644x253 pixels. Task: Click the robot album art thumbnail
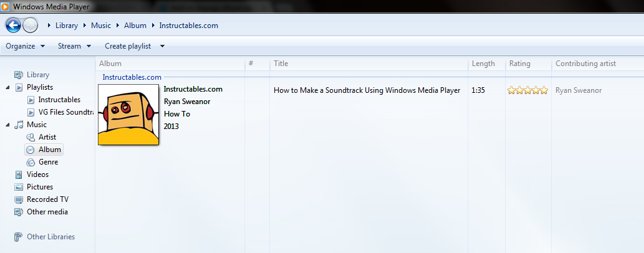click(128, 115)
